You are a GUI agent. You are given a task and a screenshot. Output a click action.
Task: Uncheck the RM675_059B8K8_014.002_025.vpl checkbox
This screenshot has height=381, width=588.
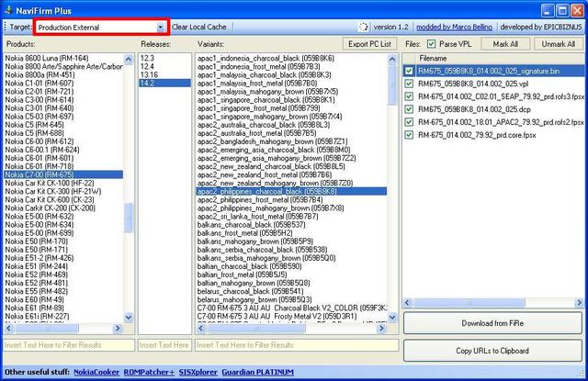point(409,84)
